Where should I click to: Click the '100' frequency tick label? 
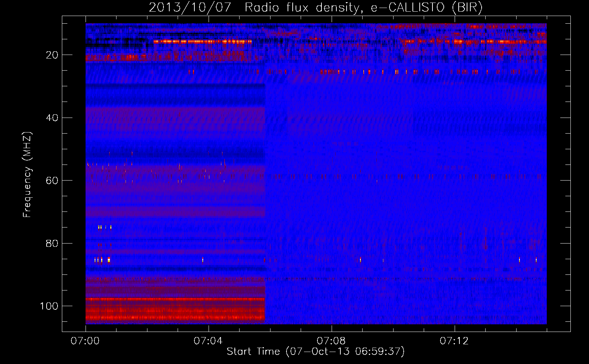pos(49,306)
